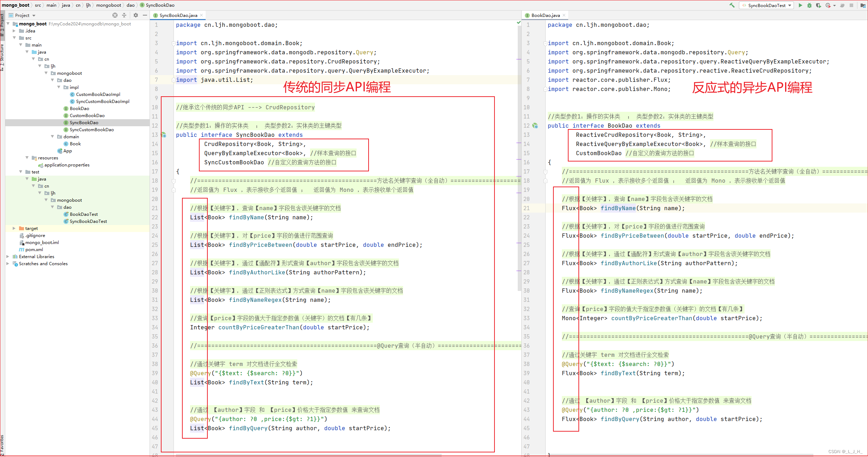Screen dimensions: 868x457
Task: Expand the target folder
Action: pos(14,228)
